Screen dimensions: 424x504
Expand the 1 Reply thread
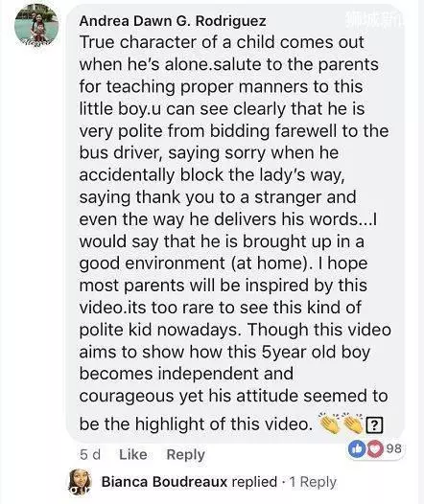313,482
